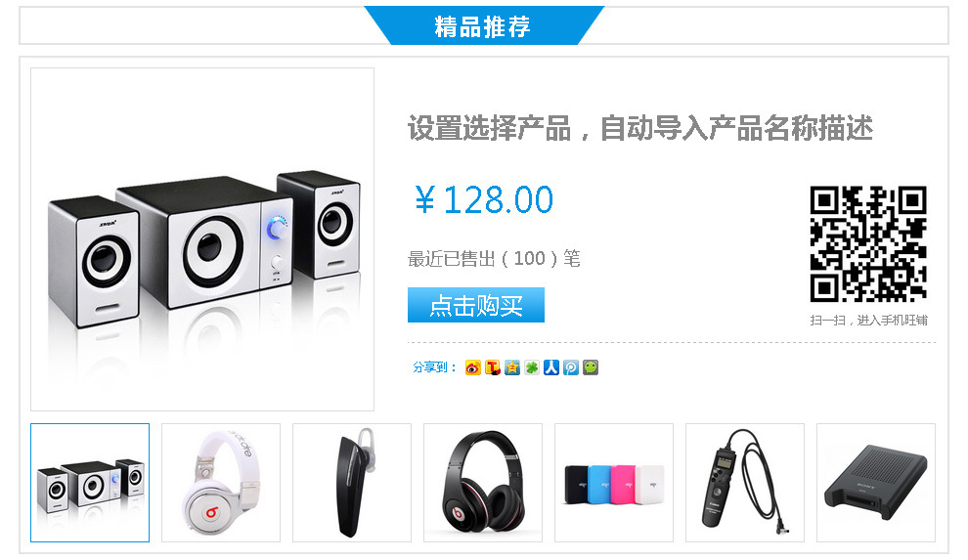Select the Sony card reader thumbnail

coord(876,483)
